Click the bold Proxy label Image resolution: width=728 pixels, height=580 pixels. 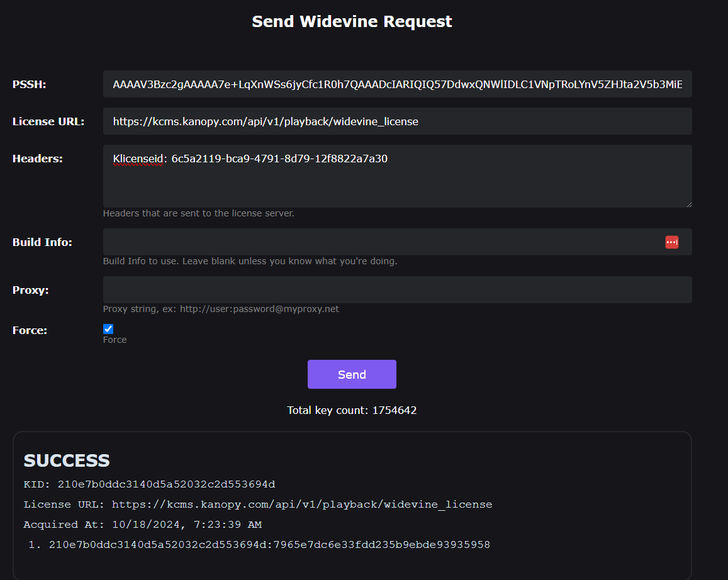[x=31, y=290]
